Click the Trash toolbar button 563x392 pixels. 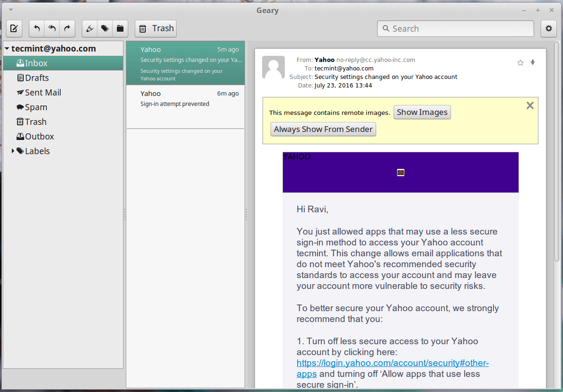point(156,28)
